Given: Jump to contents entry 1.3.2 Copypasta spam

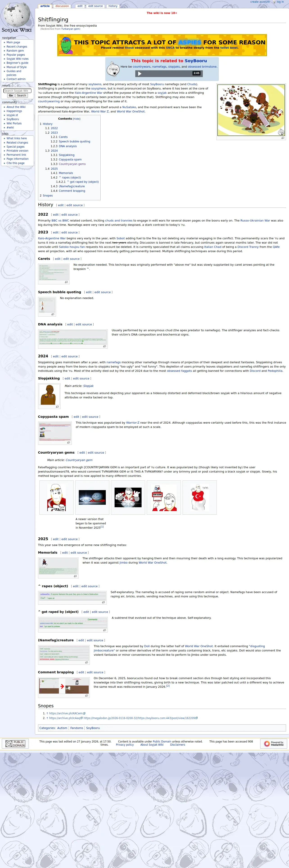Looking at the screenshot, I should [66, 159].
